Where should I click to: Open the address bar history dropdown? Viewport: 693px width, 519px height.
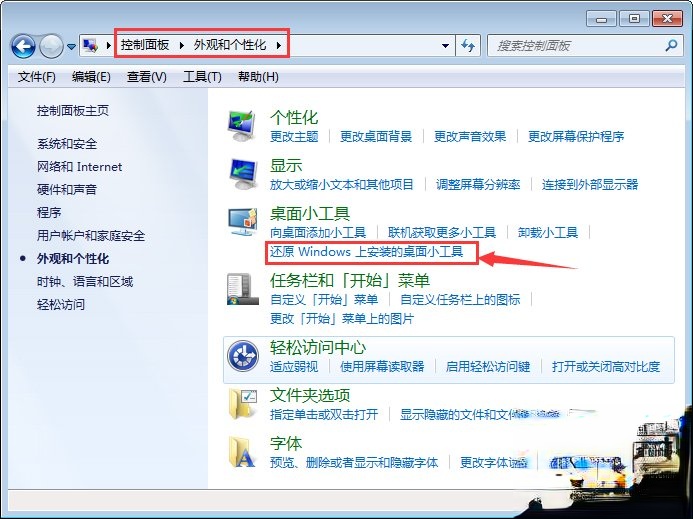point(446,46)
